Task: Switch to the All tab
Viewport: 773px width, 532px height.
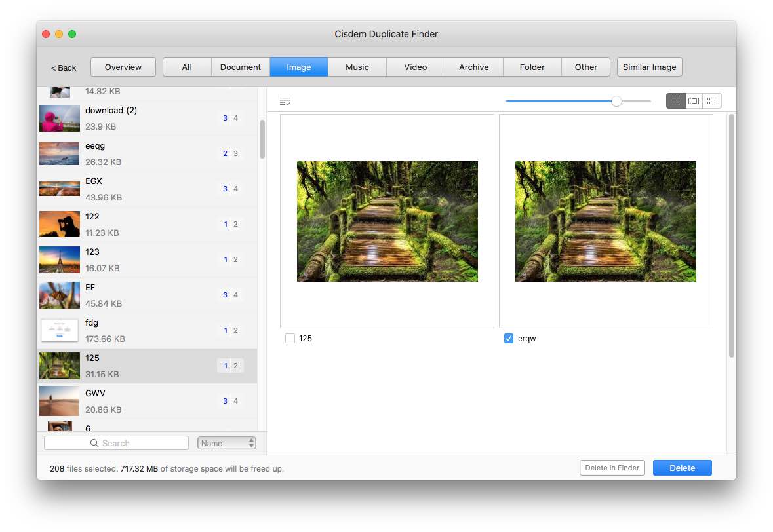Action: [187, 67]
